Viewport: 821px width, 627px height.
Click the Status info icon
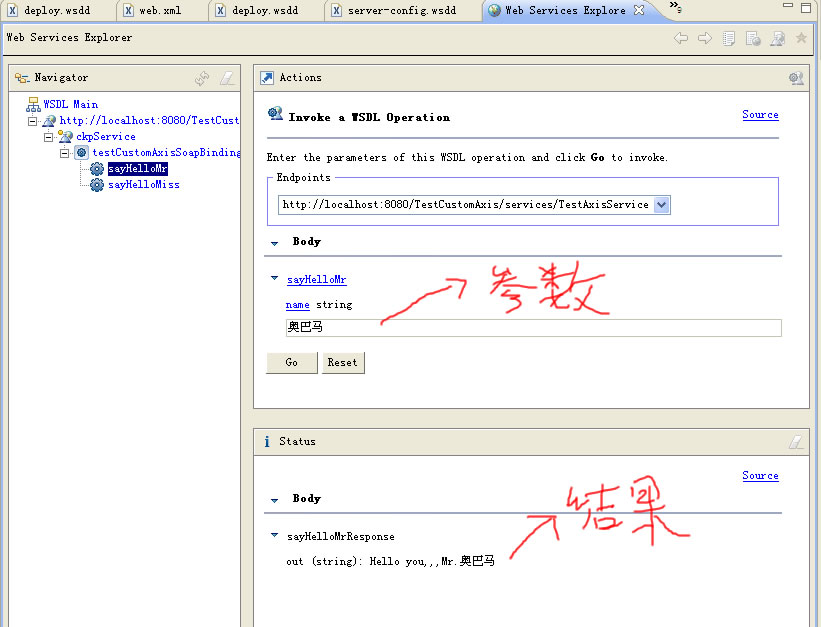pos(267,442)
